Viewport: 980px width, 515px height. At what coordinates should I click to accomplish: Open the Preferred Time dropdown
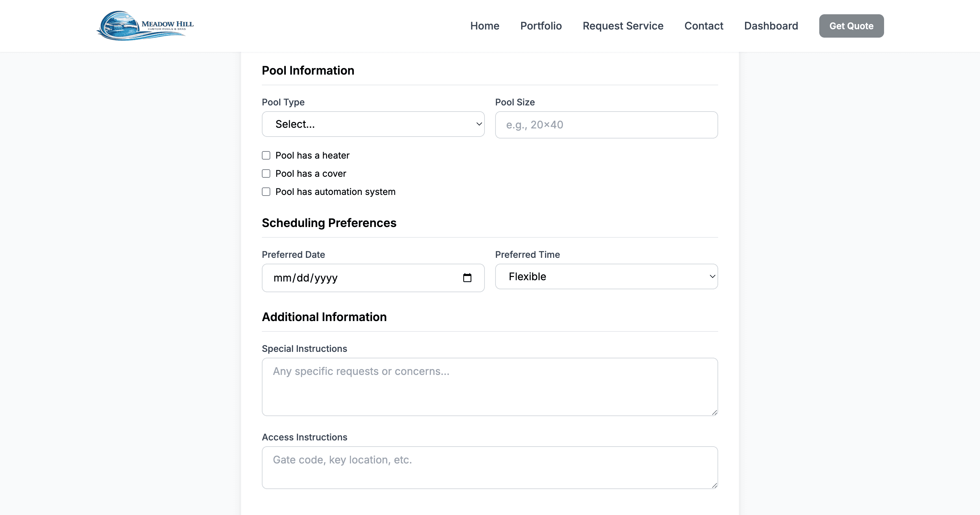coord(606,276)
